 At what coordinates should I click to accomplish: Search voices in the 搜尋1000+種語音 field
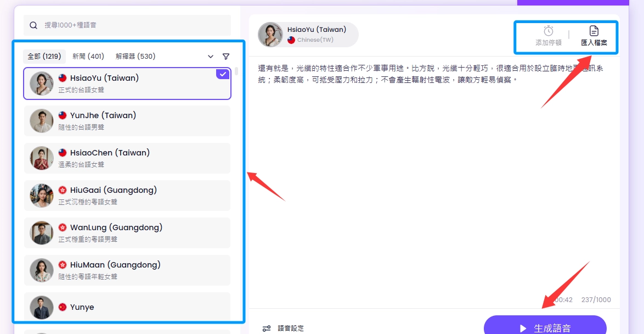point(127,25)
